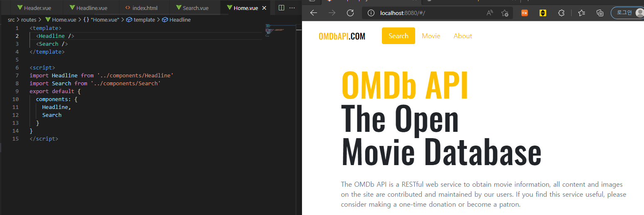
Task: Open the About nav link
Action: point(463,36)
